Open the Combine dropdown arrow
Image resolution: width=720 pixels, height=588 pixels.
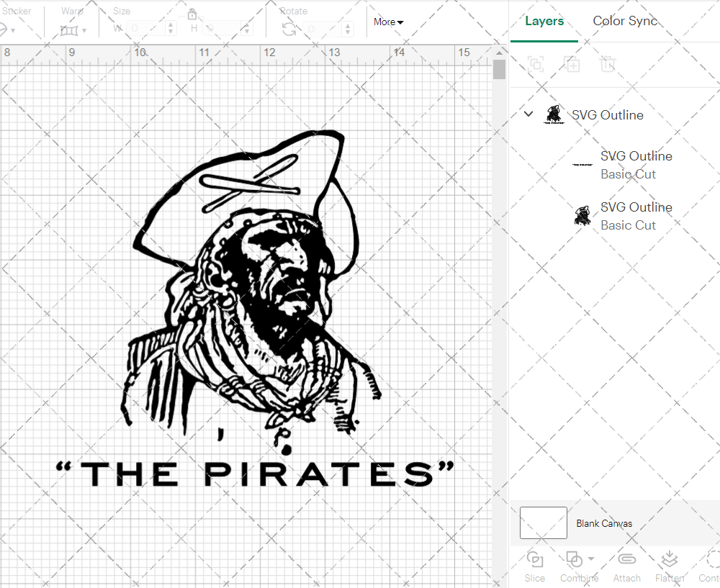[x=591, y=558]
